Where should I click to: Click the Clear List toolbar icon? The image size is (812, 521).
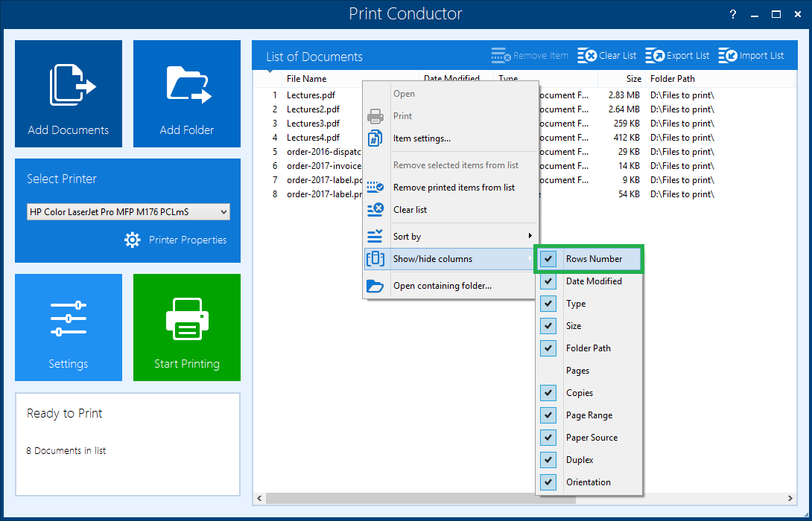(587, 56)
